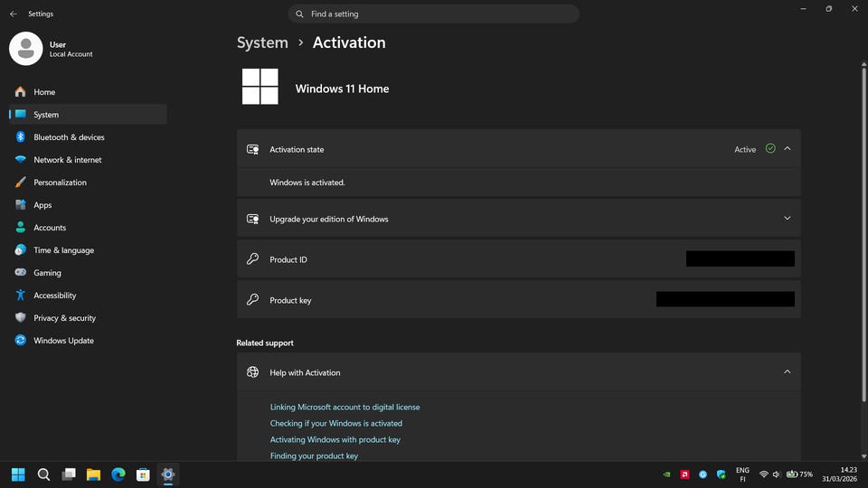This screenshot has height=488, width=868.
Task: Go to Network & internet settings
Action: [67, 160]
